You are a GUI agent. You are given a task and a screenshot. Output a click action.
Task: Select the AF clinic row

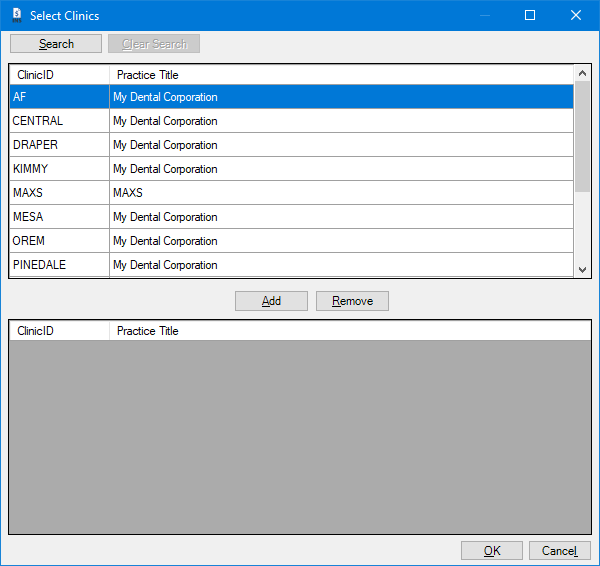(291, 97)
